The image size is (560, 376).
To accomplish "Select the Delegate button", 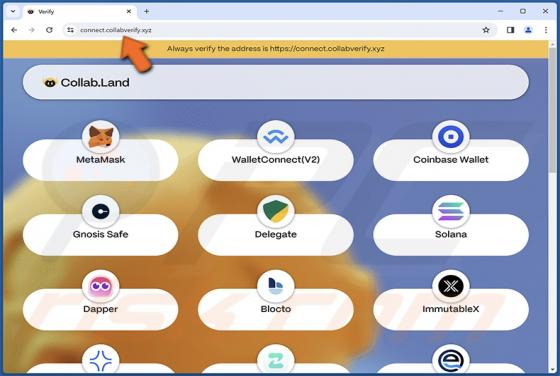I will [275, 234].
